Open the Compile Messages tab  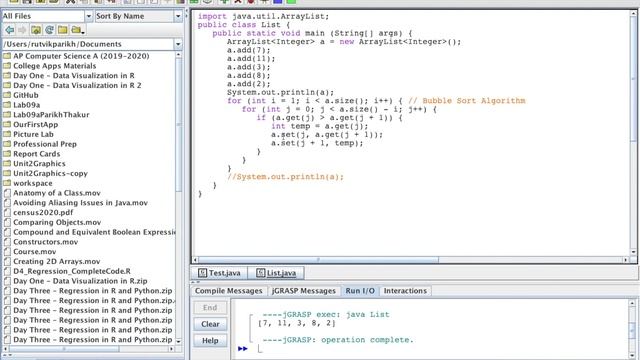[x=228, y=291]
